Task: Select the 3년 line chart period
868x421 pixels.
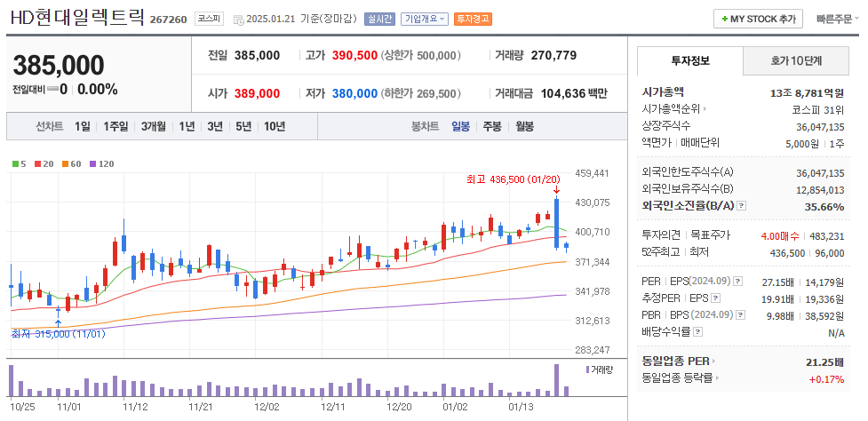Action: (215, 127)
